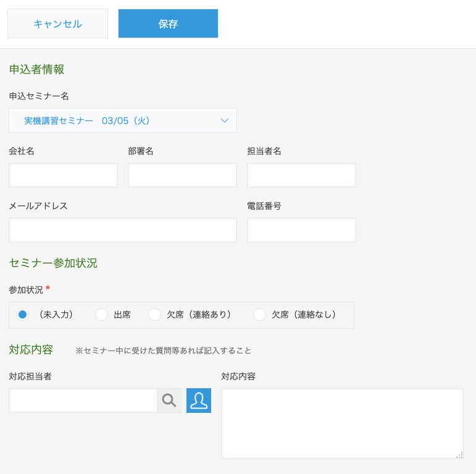Click the magnifier search icon for 対応担当者
The image size is (476, 474).
tap(169, 401)
